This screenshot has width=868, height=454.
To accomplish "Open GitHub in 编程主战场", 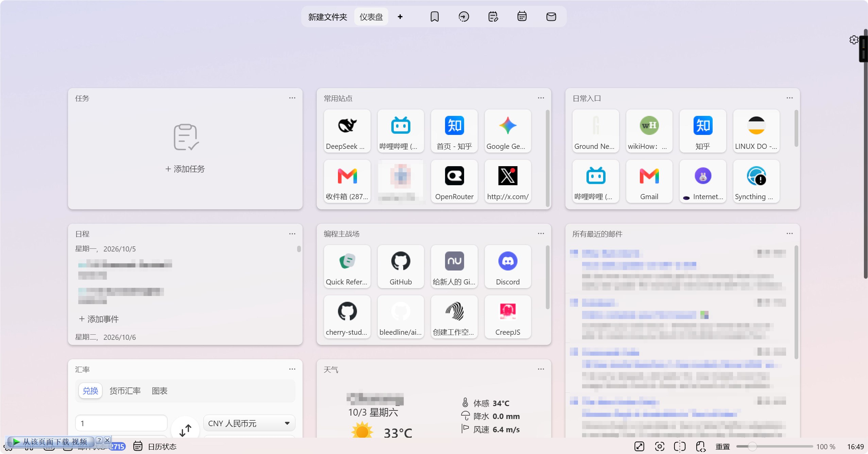I will click(401, 267).
